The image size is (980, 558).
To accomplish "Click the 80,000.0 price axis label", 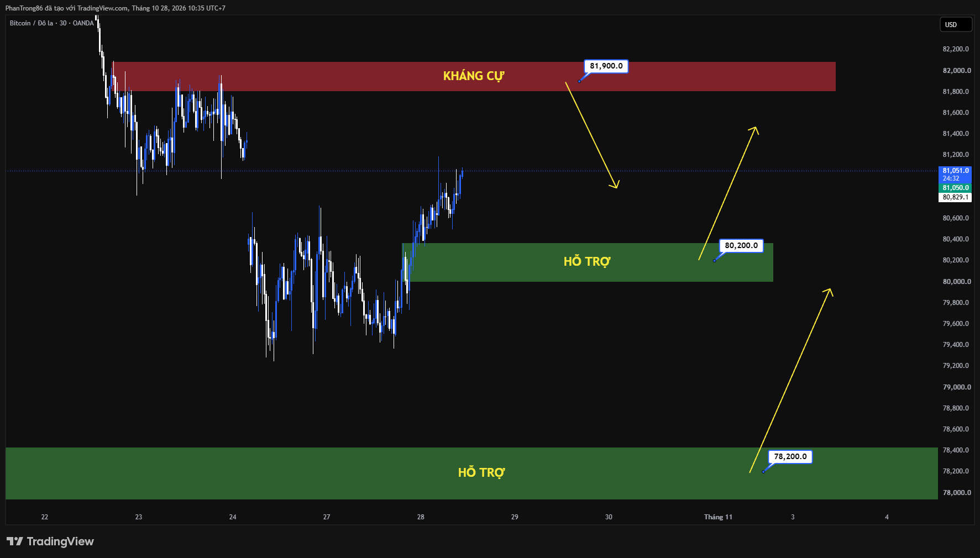I will pos(957,281).
